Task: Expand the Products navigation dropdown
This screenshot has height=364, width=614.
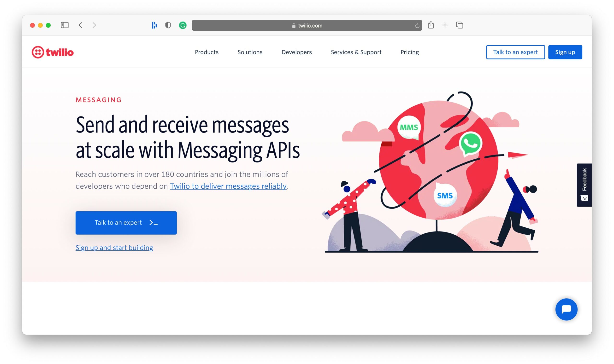Action: coord(207,52)
